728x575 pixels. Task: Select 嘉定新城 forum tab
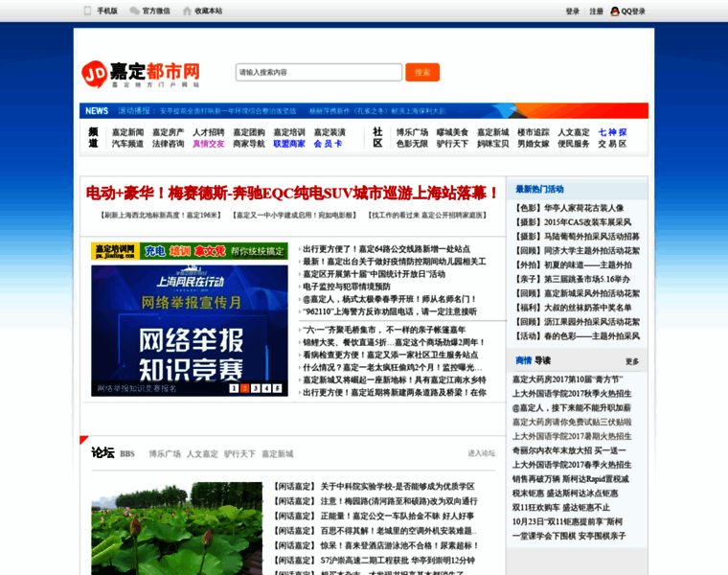click(x=278, y=454)
